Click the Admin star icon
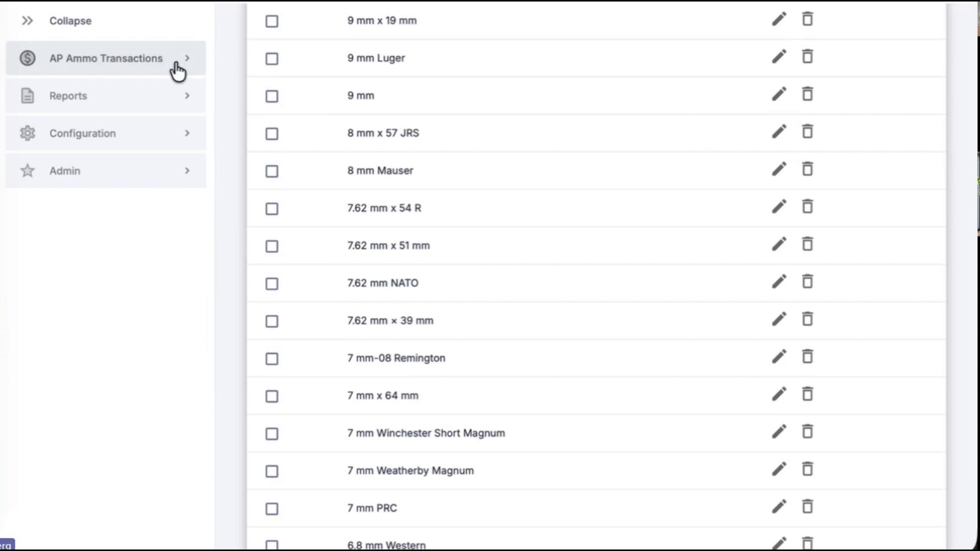This screenshot has width=980, height=551. click(27, 171)
